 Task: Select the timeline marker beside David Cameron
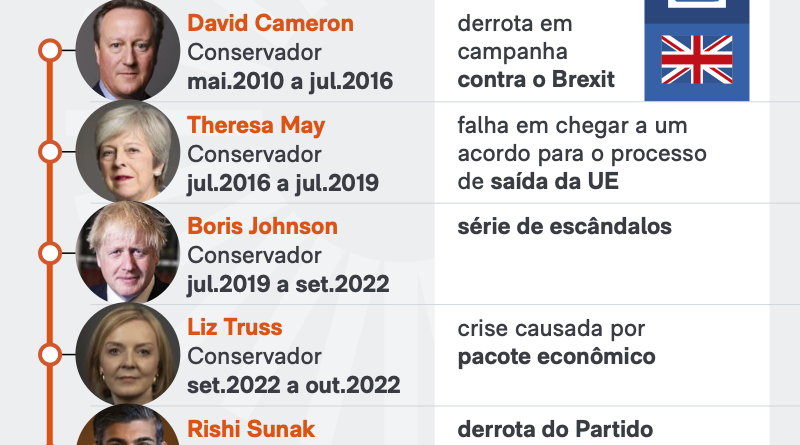pos(50,51)
